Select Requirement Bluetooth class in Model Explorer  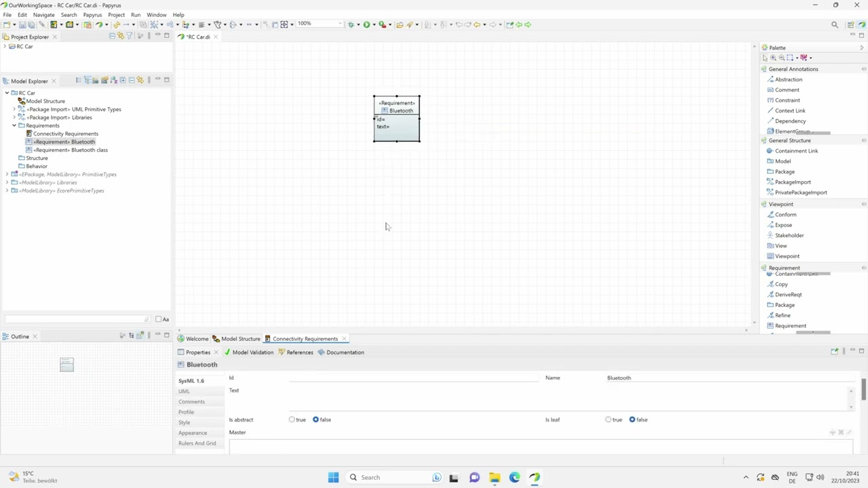[66, 150]
